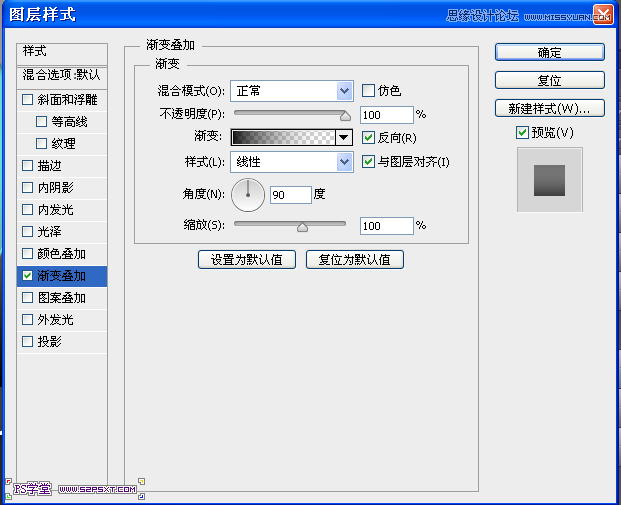Uncheck the 反向(R) checkbox

[x=368, y=138]
